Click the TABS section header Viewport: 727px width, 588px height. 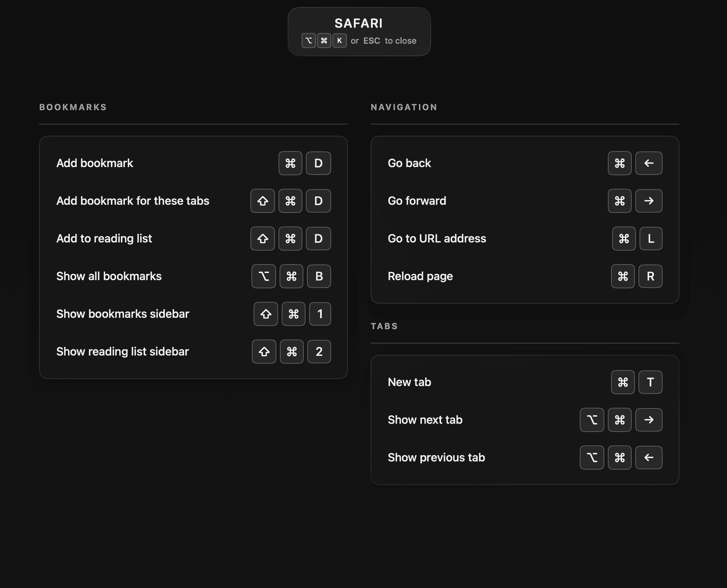384,326
